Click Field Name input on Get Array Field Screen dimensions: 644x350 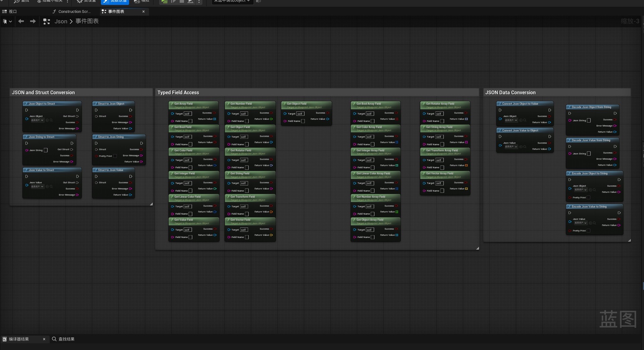point(191,121)
